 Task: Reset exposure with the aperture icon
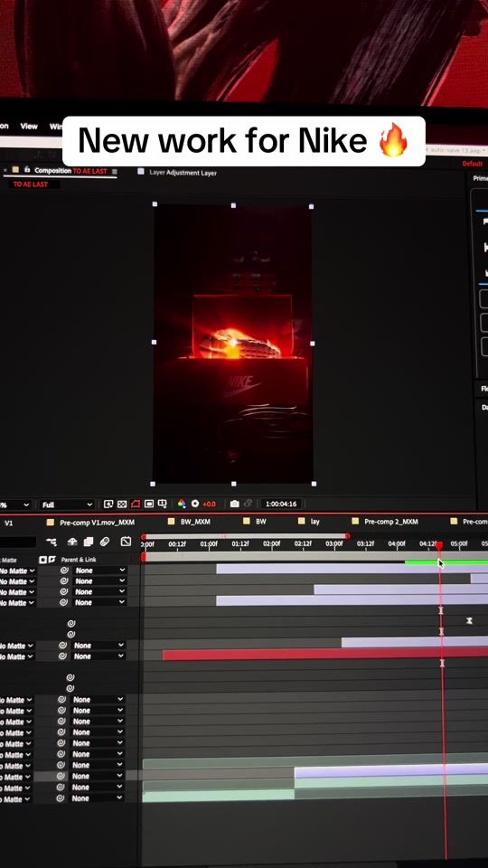(195, 504)
